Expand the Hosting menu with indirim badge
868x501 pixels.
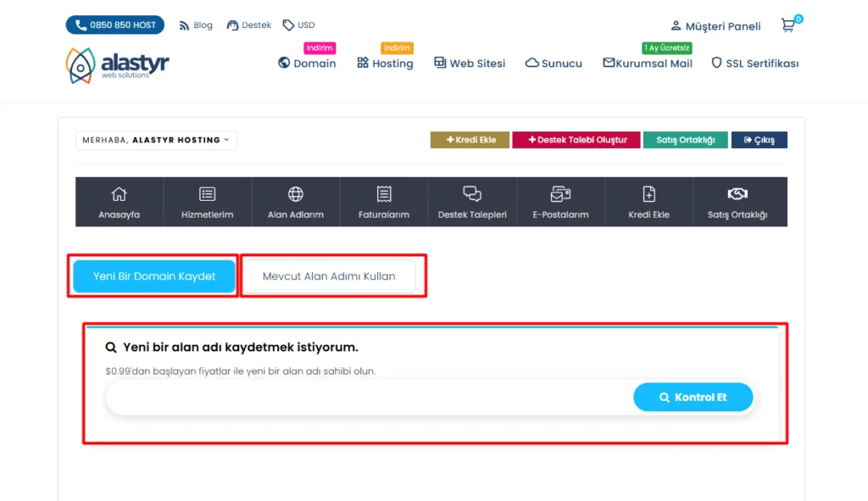pos(385,63)
